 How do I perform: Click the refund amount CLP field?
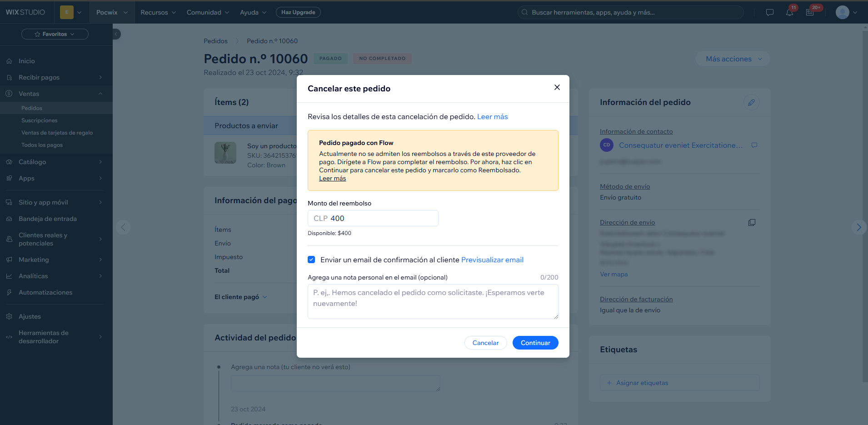373,218
